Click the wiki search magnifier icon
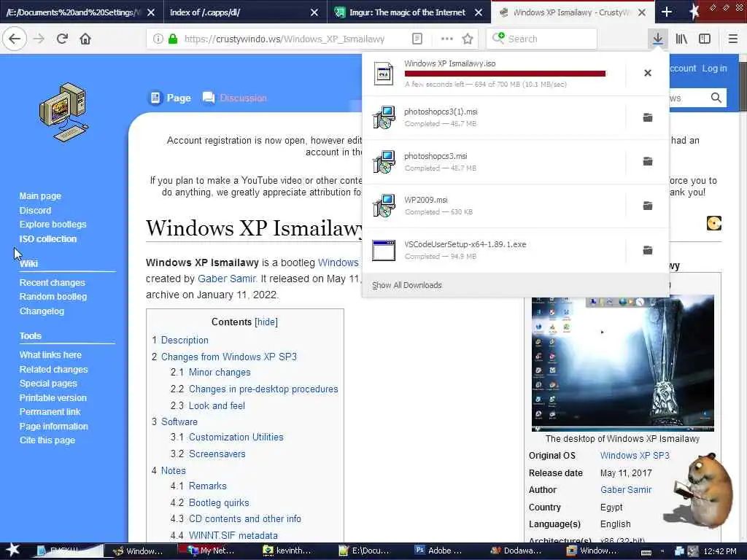The image size is (747, 560). tap(716, 98)
